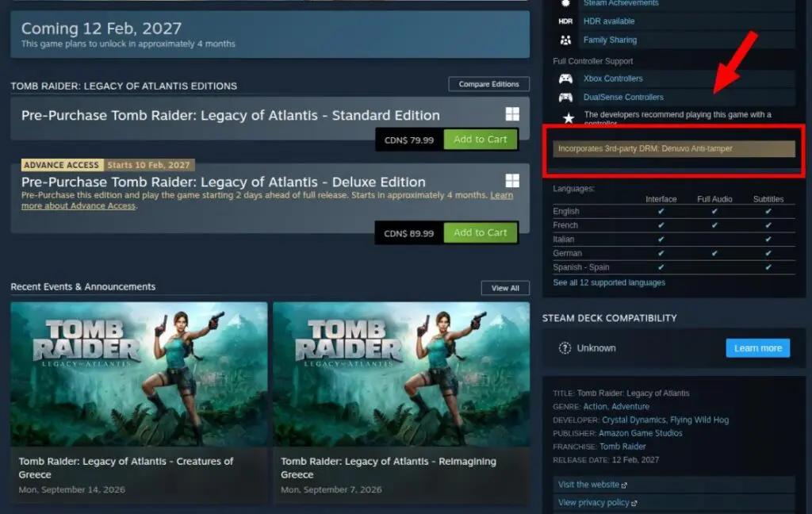Click the Mon, September 7, 2026 date
Image resolution: width=812 pixels, height=514 pixels.
pyautogui.click(x=331, y=489)
